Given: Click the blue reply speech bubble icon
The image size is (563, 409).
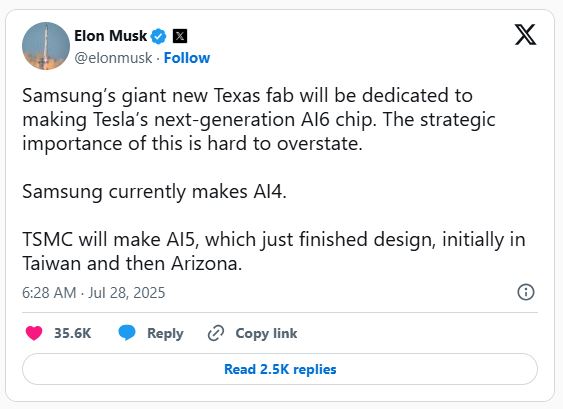Looking at the screenshot, I should click(127, 333).
